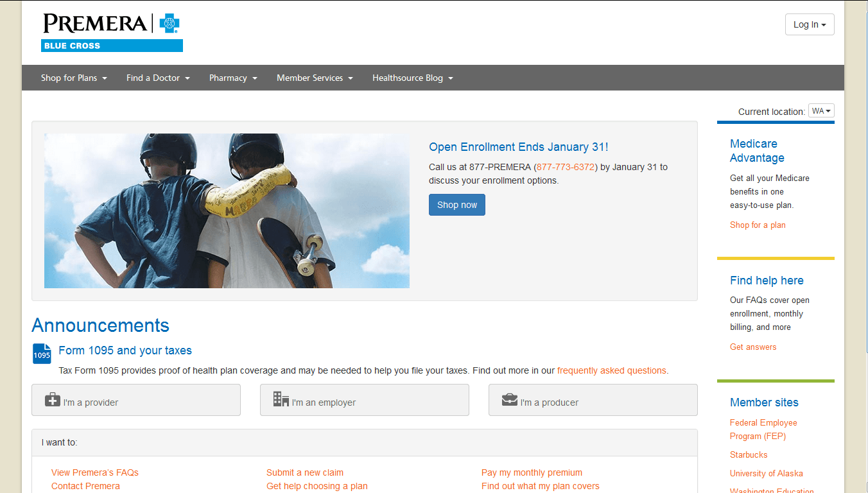The width and height of the screenshot is (868, 493).
Task: Click Get answers in Find help here
Action: (752, 347)
